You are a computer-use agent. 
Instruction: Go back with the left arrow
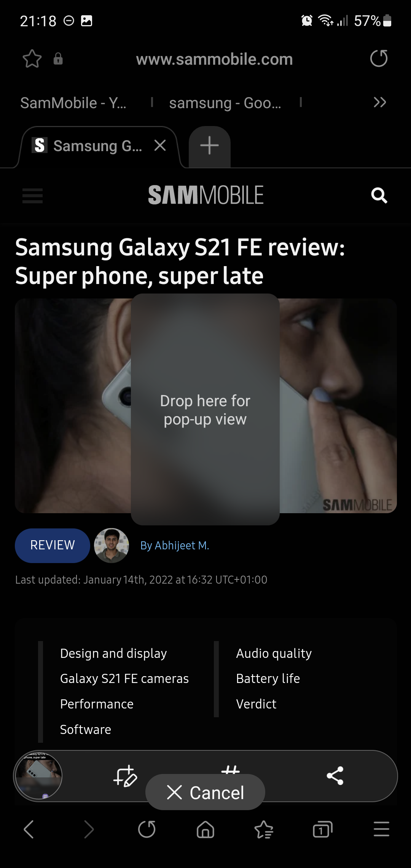pos(29,829)
